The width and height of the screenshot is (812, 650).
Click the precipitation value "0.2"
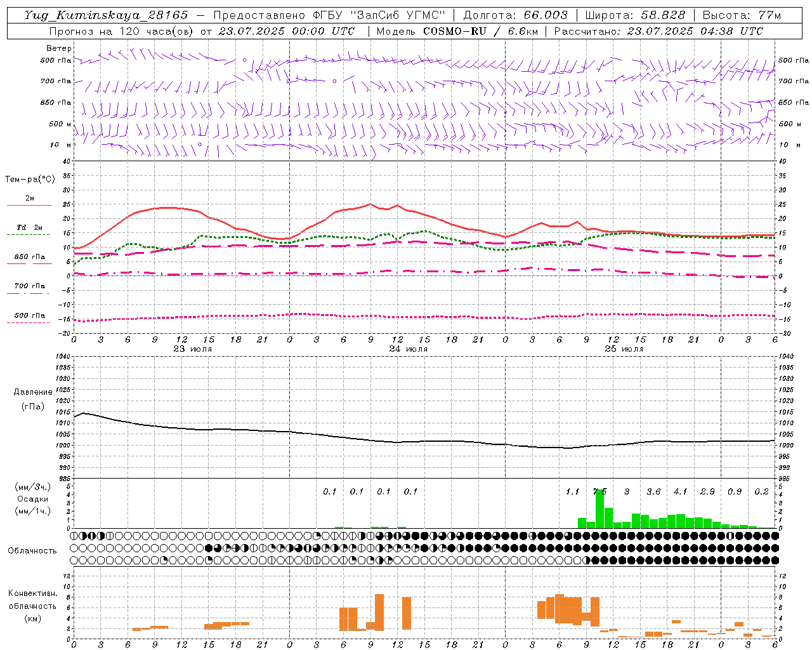click(761, 491)
